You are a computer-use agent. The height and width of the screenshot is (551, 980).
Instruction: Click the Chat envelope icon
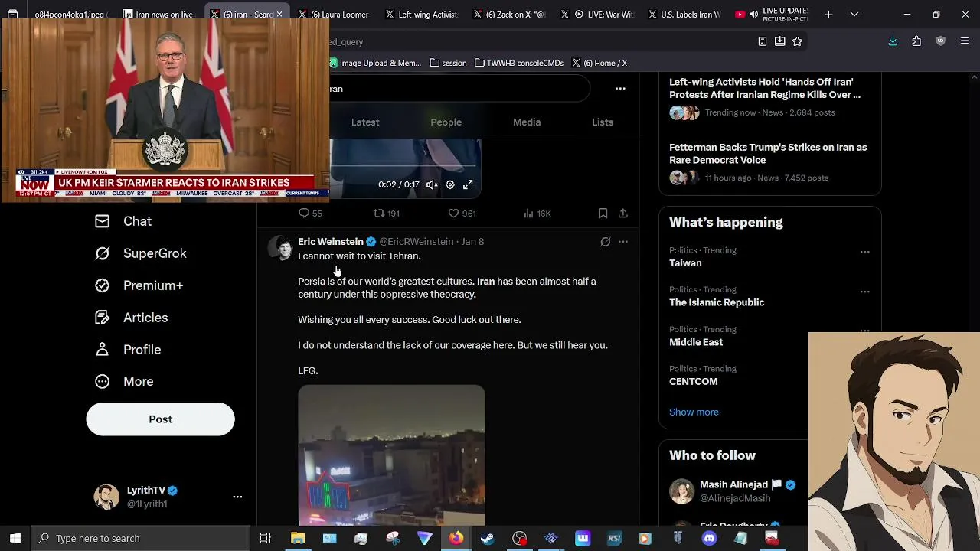point(102,221)
